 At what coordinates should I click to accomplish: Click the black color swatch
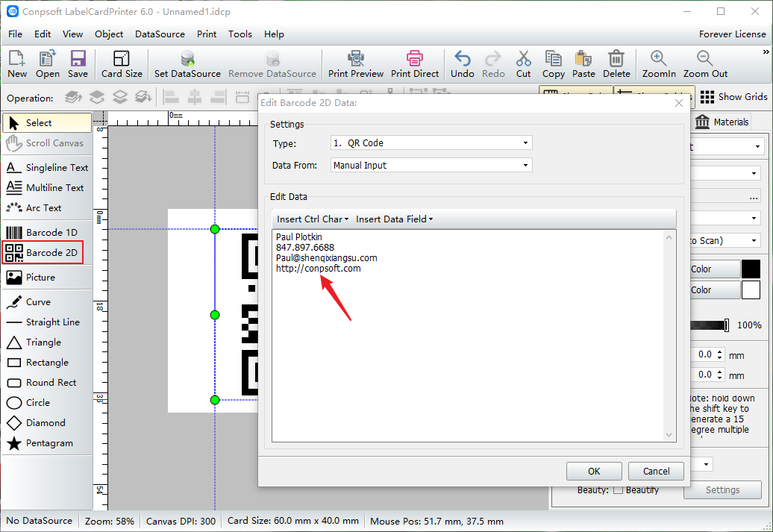click(x=751, y=269)
